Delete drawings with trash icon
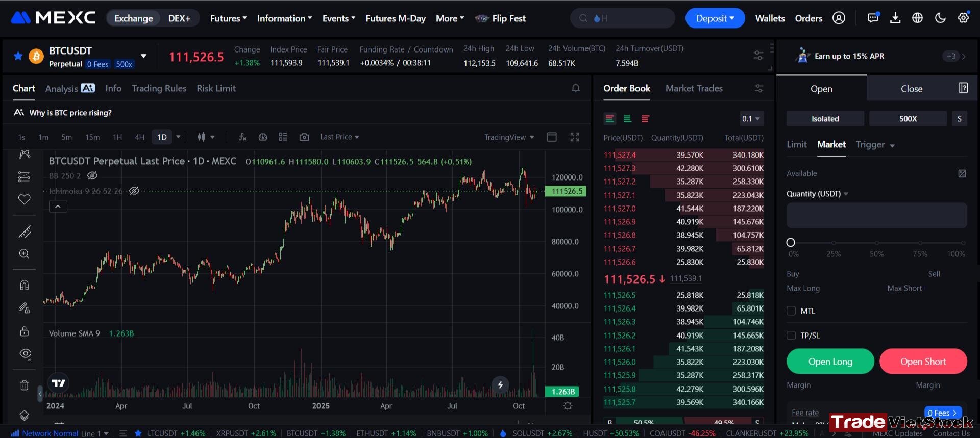 (24, 385)
